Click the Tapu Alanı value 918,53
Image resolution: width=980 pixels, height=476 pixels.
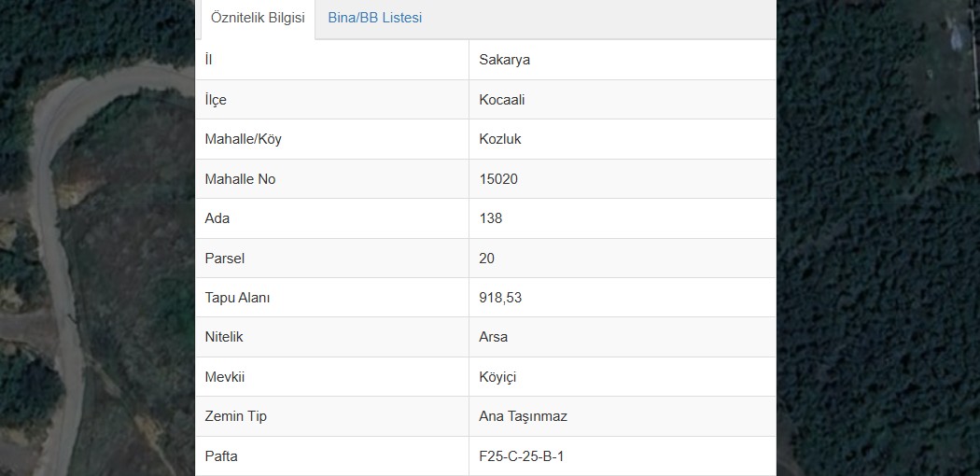coord(500,298)
